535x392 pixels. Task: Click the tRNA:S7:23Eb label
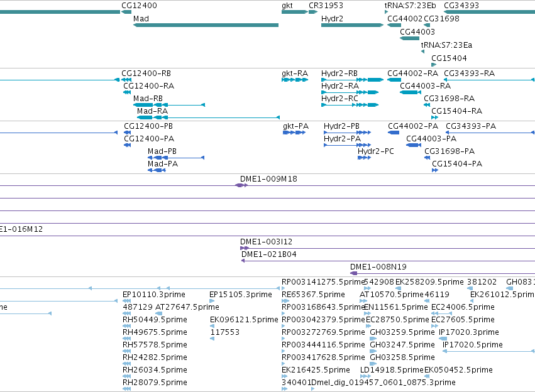[410, 6]
